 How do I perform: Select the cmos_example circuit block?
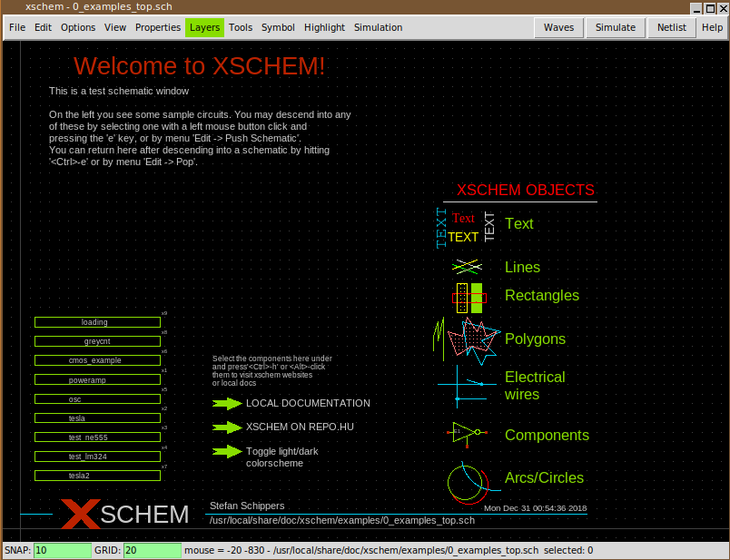pos(97,360)
